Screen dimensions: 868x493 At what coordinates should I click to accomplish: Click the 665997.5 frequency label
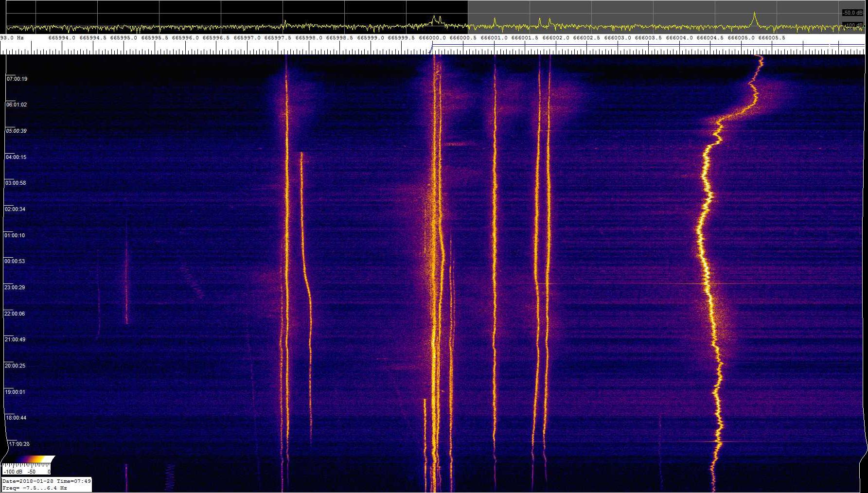click(x=278, y=38)
